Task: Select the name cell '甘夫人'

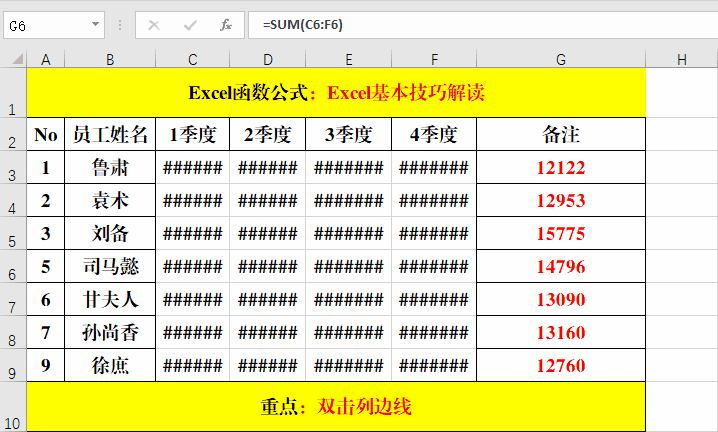Action: click(110, 299)
